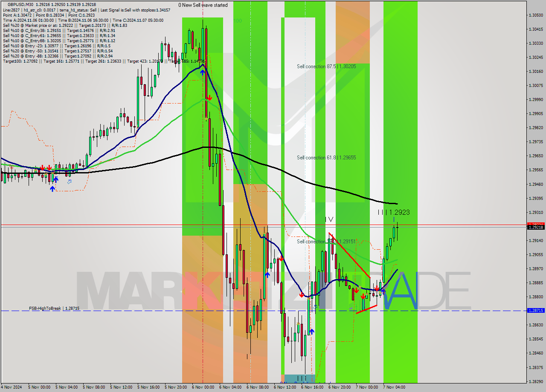Viewport: 546px width, 392px height.
Task: Click the '7 Nov 04:00' time axis label
Action: [394, 387]
